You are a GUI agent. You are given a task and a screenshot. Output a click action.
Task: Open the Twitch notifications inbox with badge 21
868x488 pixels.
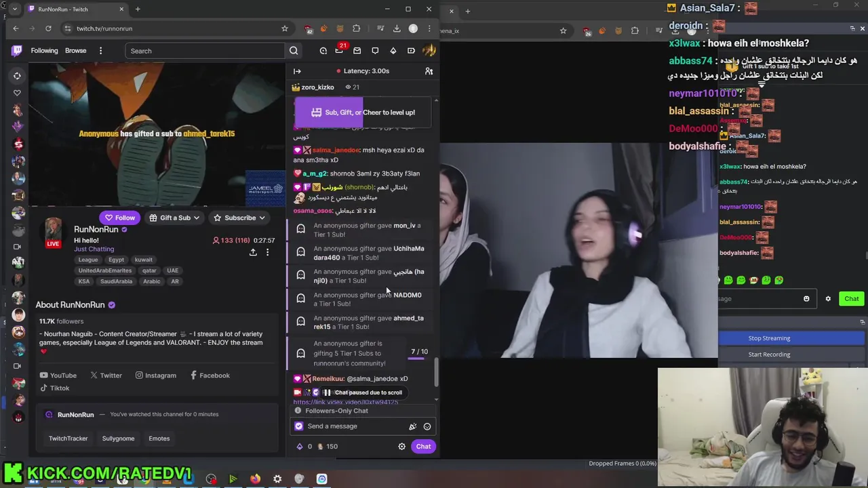339,51
